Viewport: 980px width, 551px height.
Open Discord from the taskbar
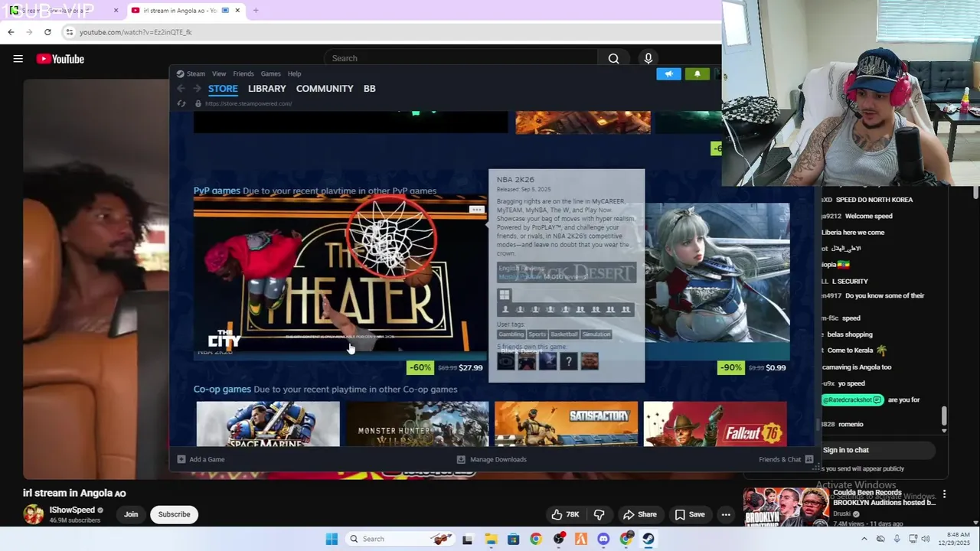(603, 539)
